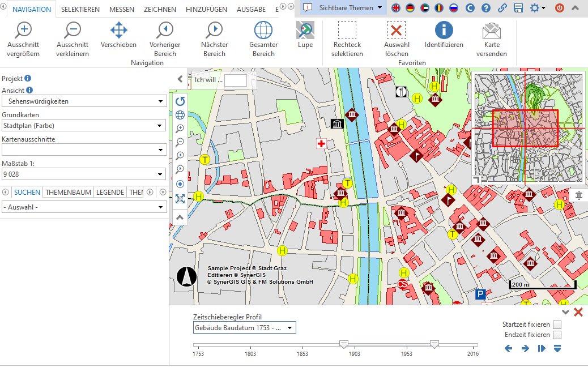Open the ZEICHNEN ribbon tab

160,10
